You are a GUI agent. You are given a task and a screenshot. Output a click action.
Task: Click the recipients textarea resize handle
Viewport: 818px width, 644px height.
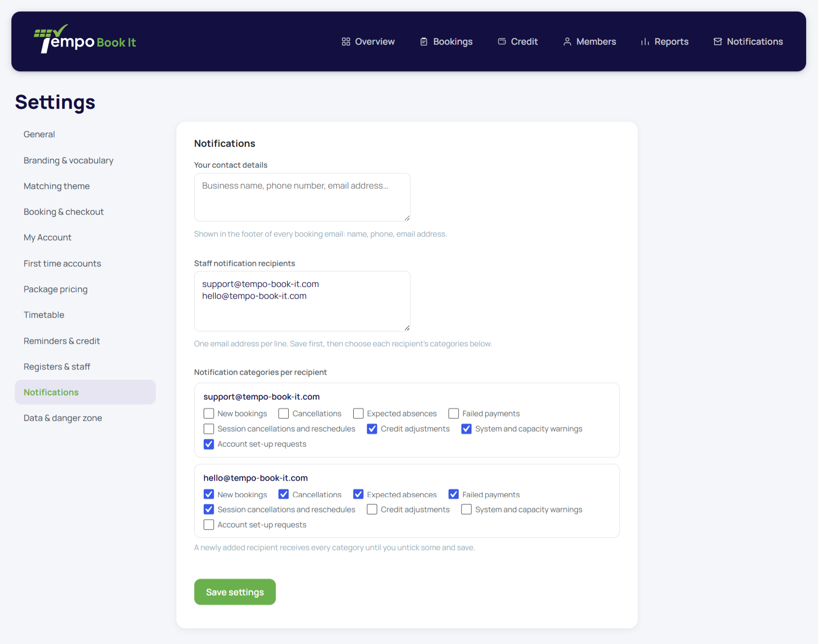(x=407, y=328)
